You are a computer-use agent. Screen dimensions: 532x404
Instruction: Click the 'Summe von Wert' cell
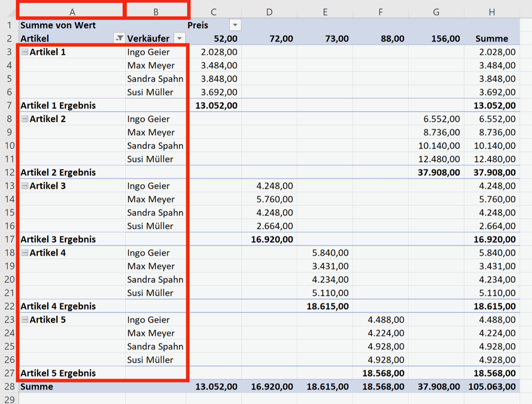point(72,25)
